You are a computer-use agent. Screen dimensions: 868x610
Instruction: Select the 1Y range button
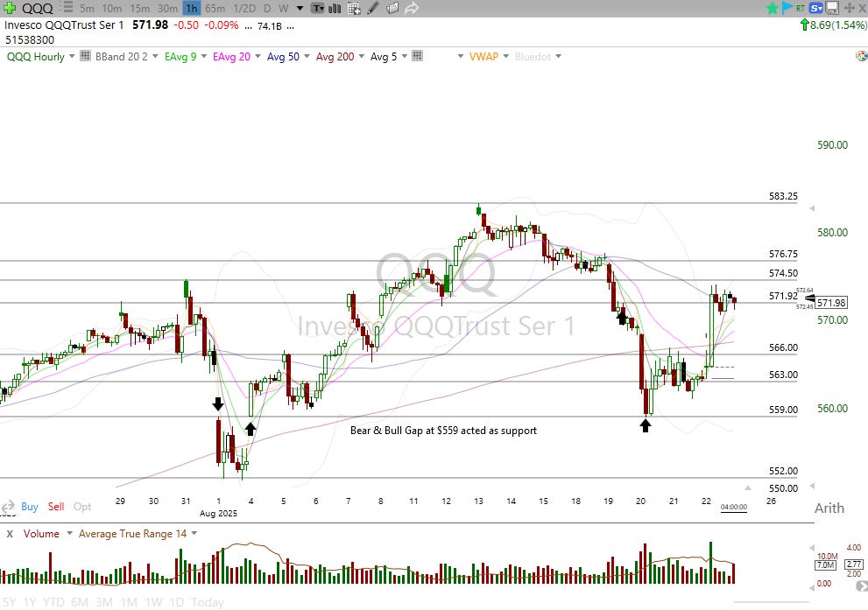click(29, 602)
